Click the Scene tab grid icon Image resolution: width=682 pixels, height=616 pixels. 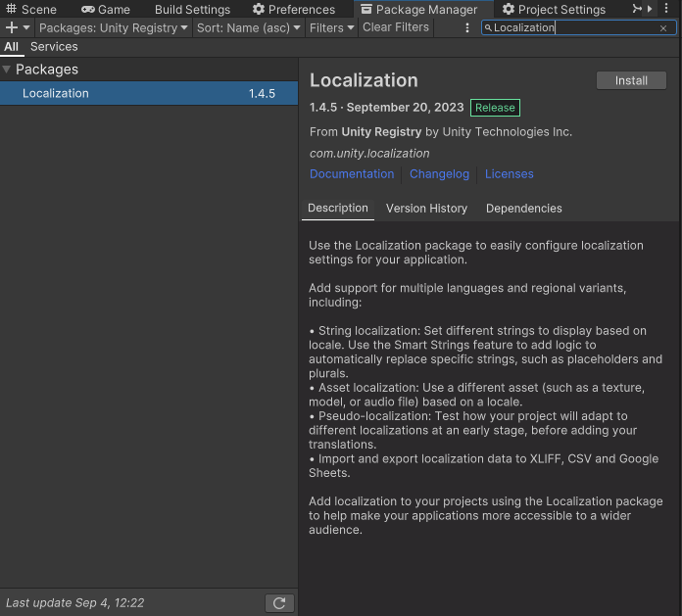click(12, 8)
